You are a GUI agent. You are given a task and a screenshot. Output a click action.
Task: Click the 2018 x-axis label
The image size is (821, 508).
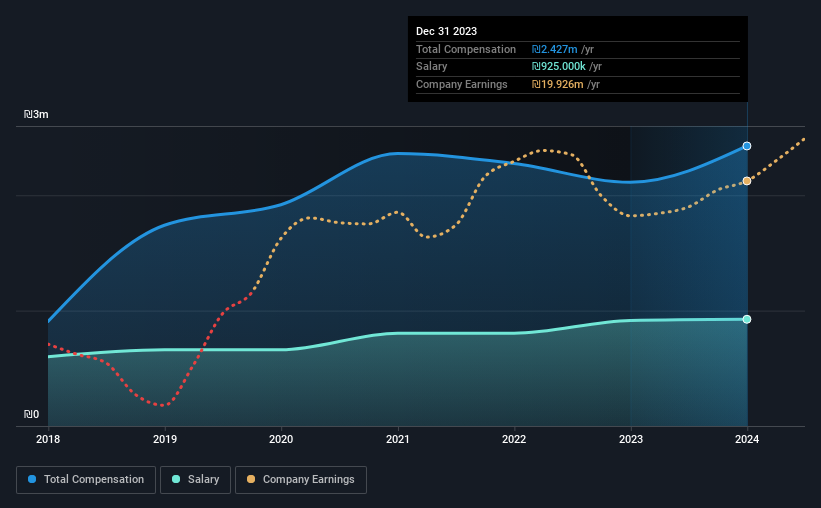[x=48, y=439]
